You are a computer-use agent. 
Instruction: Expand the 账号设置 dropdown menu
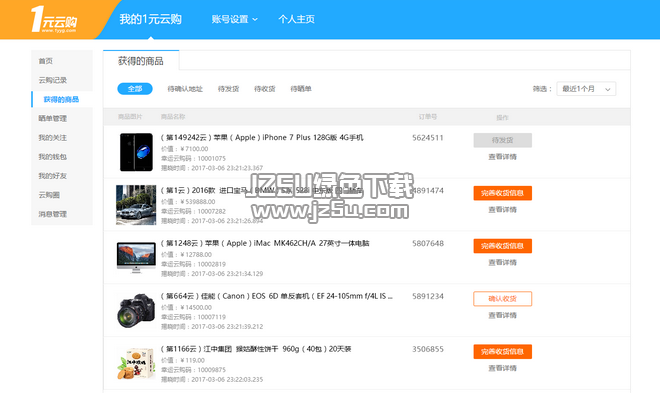coord(234,19)
